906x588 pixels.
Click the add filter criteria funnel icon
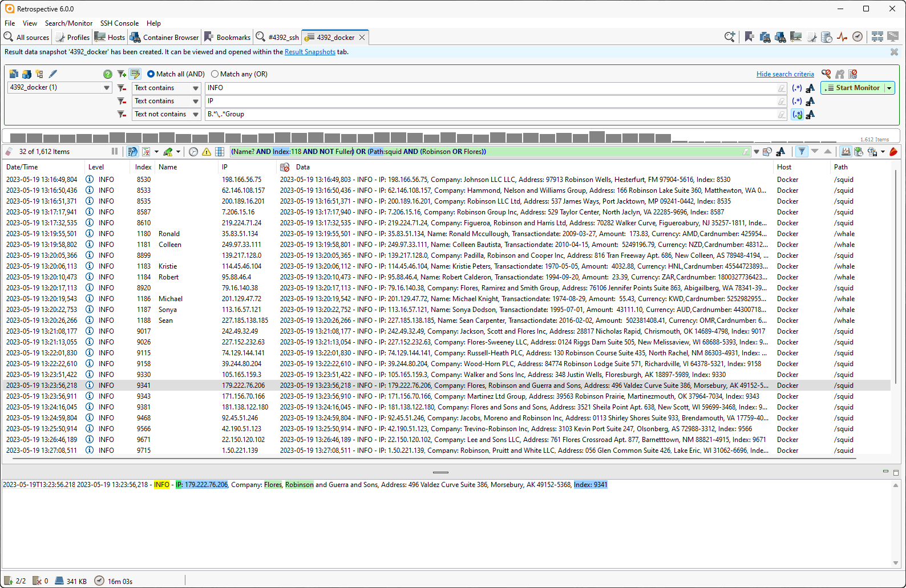tap(122, 74)
